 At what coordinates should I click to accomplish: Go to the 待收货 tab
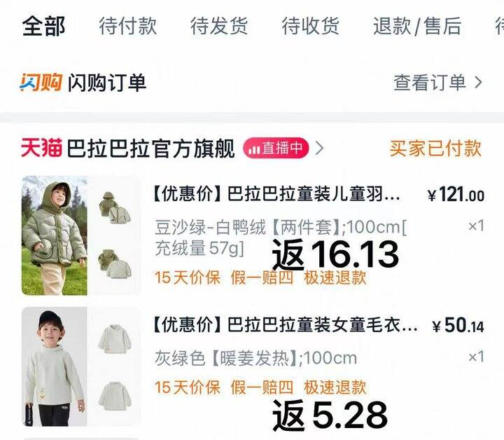[x=311, y=26]
